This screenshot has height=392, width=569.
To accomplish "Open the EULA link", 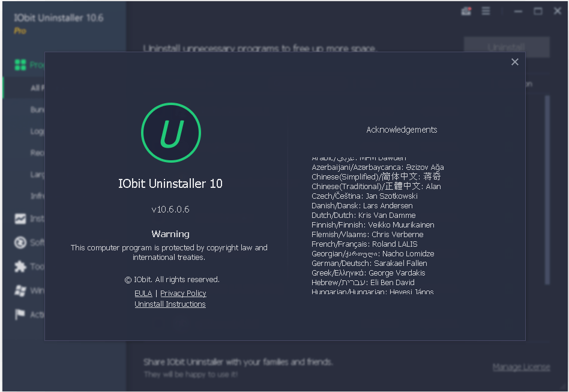I will 143,294.
